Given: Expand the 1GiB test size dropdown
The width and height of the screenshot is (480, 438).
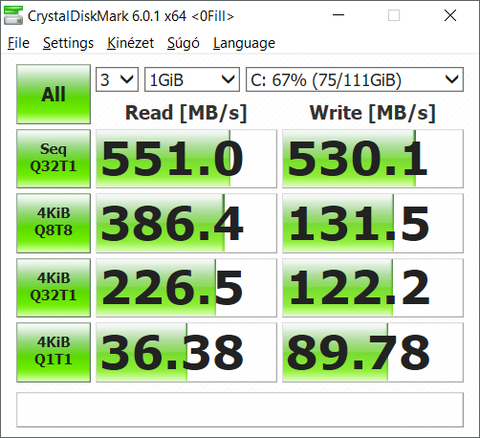Looking at the screenshot, I should [192, 80].
